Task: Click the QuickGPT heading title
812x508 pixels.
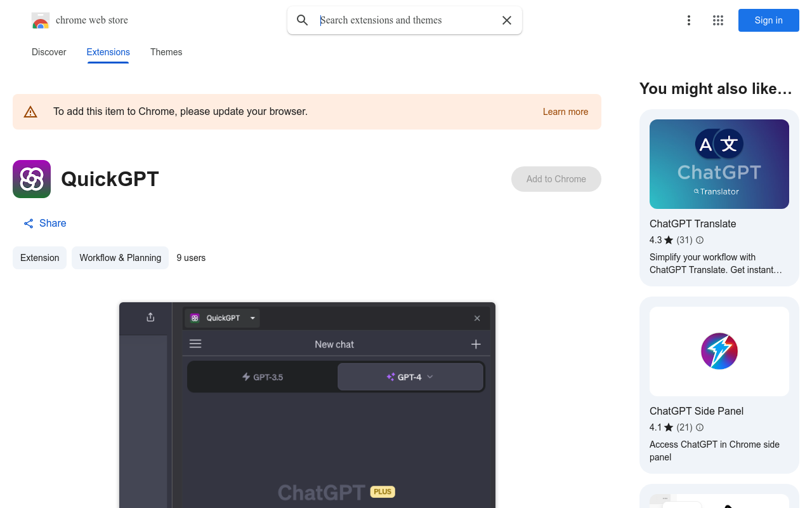Action: pos(110,179)
